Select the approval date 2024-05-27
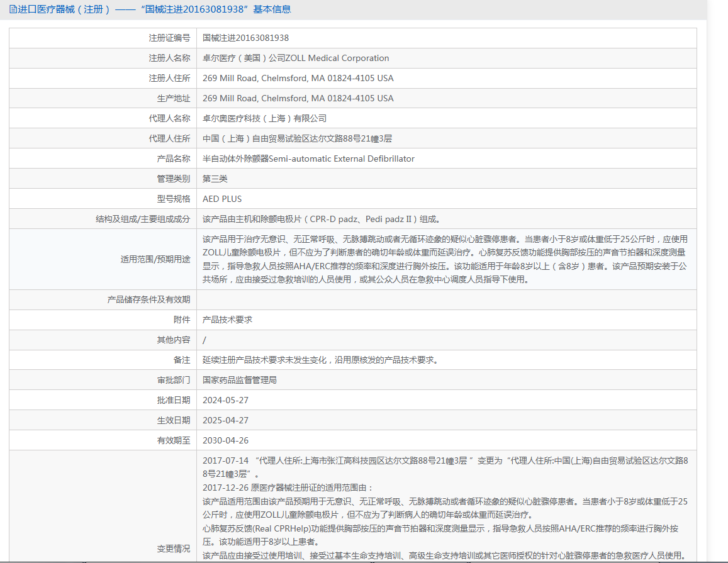728x563 pixels. click(226, 400)
